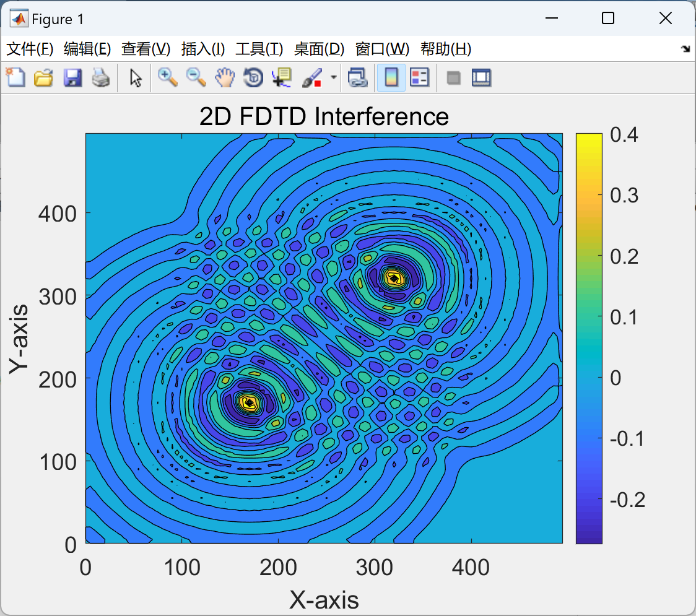Image resolution: width=696 pixels, height=616 pixels.
Task: Activate the Zoom In tool
Action: [167, 77]
